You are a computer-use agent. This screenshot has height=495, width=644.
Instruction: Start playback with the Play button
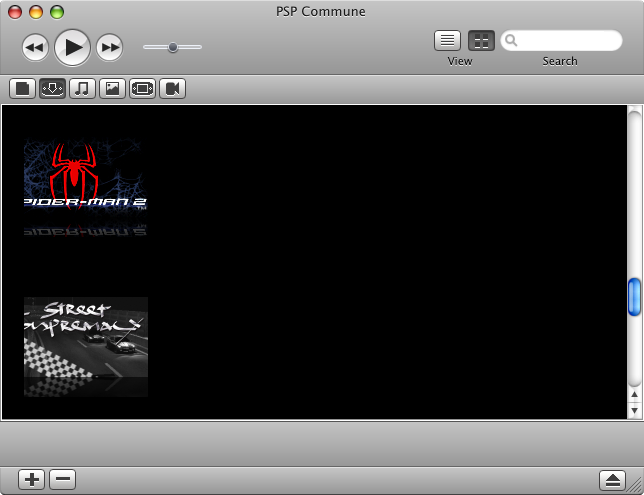pos(73,48)
